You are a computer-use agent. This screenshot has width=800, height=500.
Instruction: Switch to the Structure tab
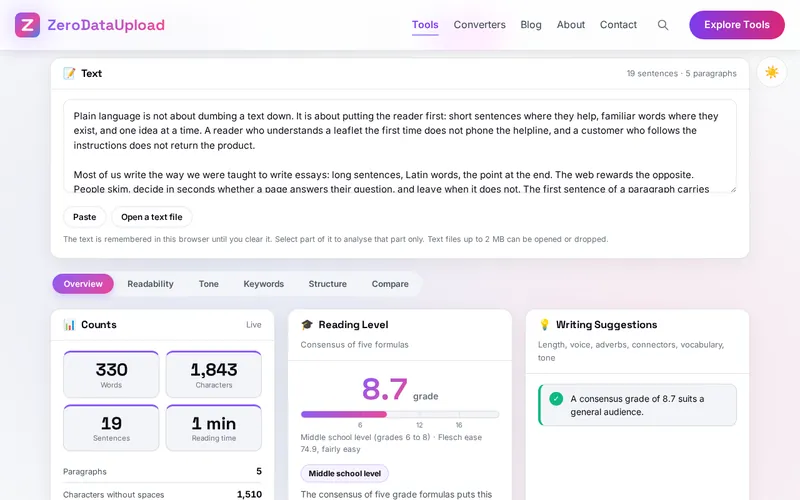[x=328, y=284]
